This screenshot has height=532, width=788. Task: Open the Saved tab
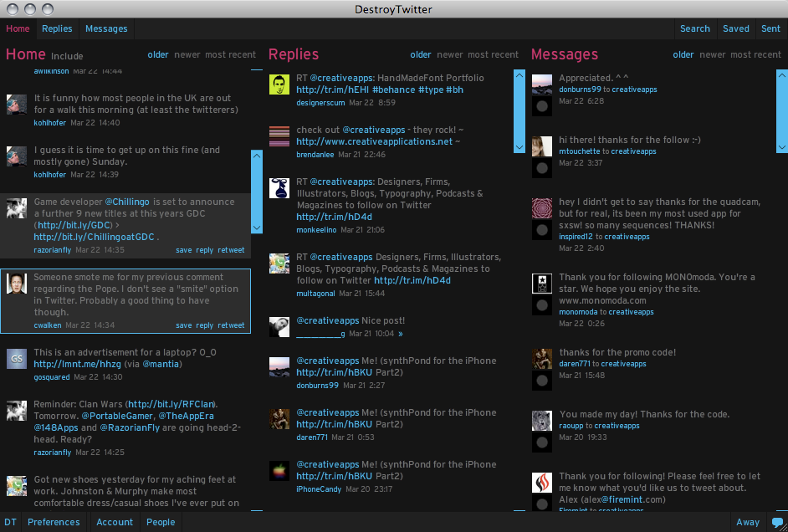[x=735, y=28]
